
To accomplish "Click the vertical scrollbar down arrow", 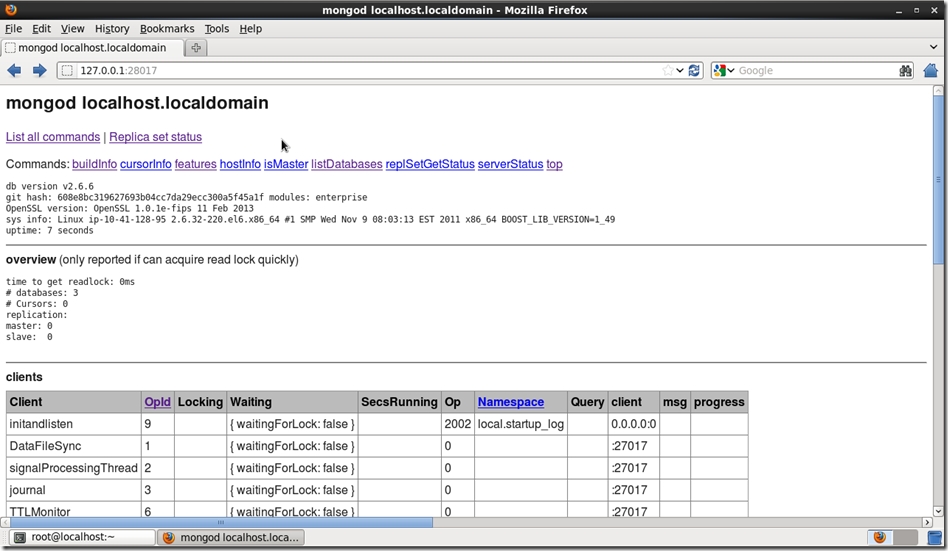I will [938, 511].
